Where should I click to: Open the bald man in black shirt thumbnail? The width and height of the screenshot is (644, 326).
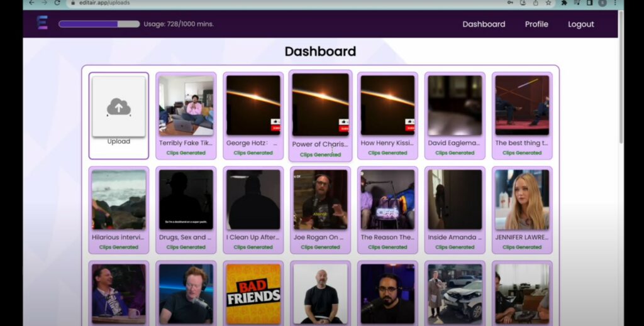(x=320, y=294)
